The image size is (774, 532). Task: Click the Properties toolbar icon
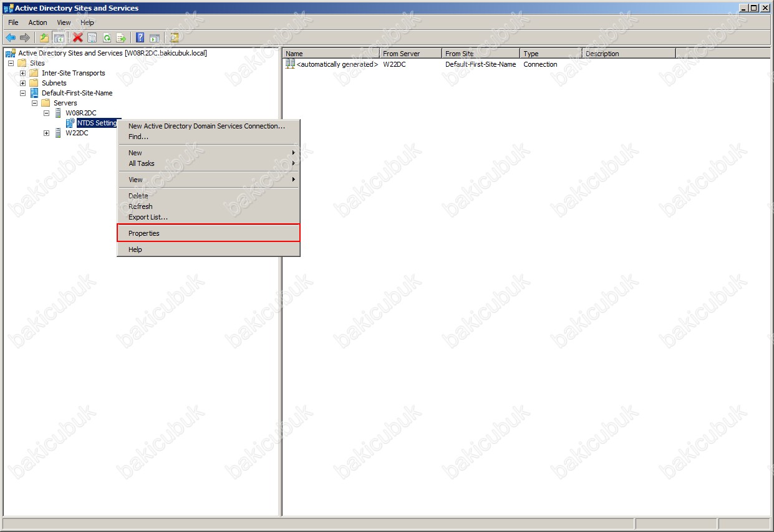[x=92, y=37]
